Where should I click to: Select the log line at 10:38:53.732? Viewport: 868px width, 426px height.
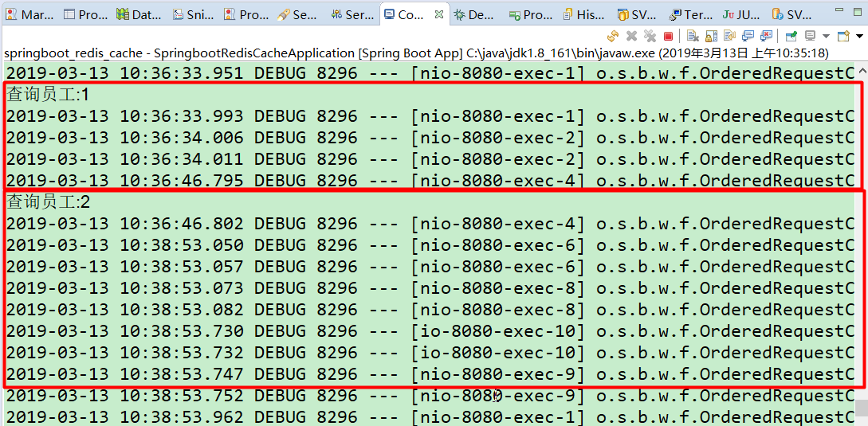430,353
